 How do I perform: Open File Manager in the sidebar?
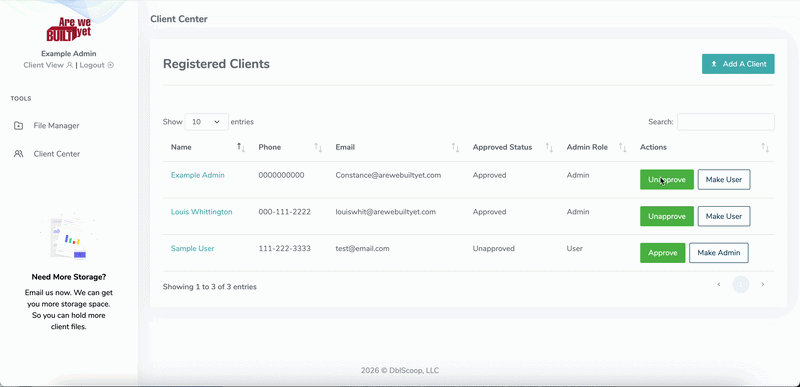coord(56,125)
